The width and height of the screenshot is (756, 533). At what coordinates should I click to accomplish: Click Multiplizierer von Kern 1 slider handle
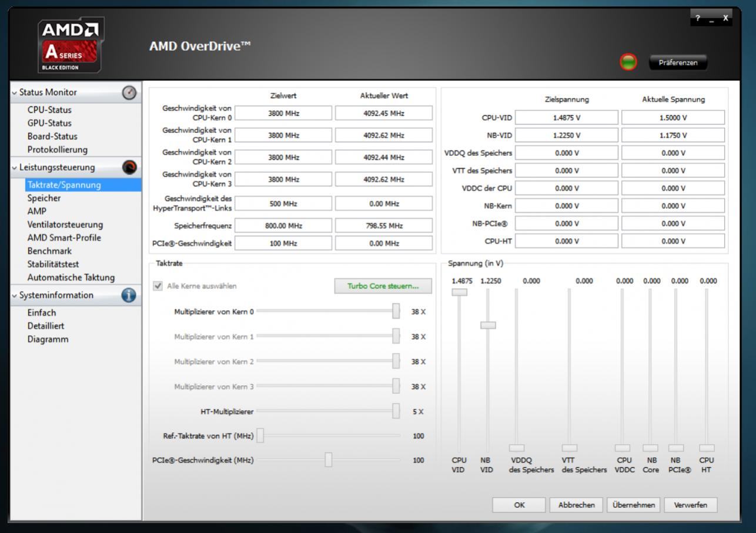396,336
